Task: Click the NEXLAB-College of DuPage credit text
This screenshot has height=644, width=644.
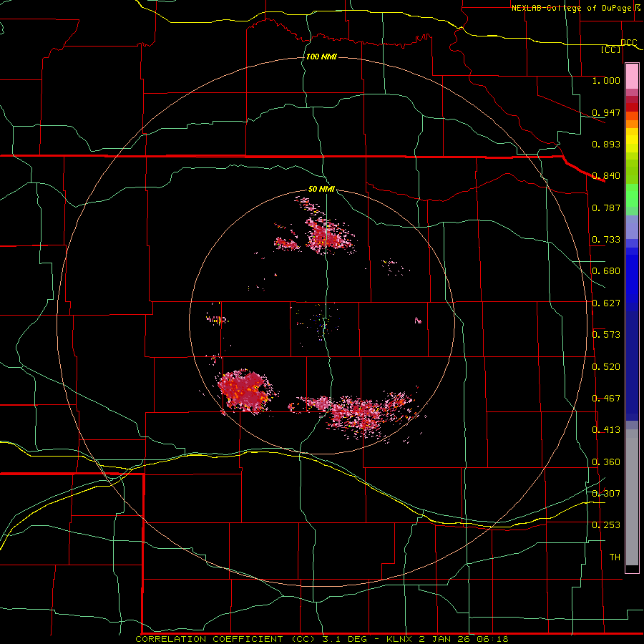Action: click(572, 8)
